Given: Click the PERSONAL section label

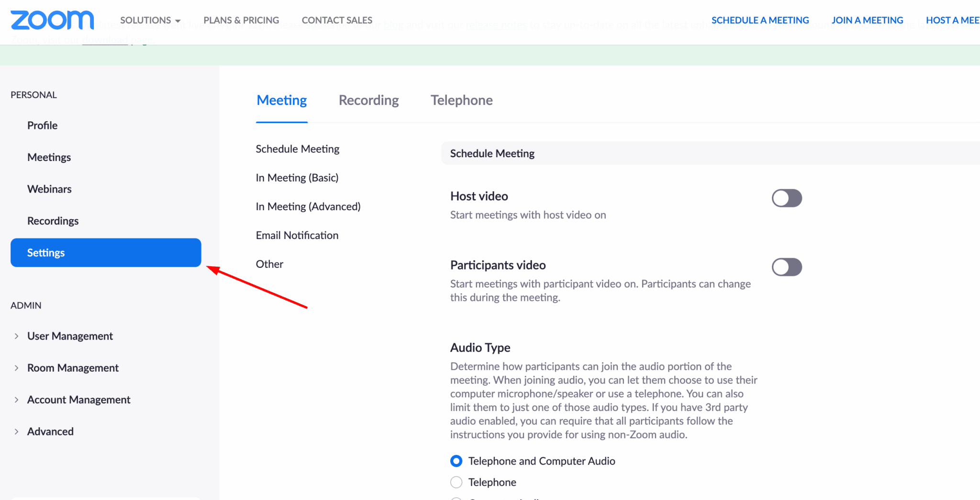Looking at the screenshot, I should pyautogui.click(x=33, y=95).
